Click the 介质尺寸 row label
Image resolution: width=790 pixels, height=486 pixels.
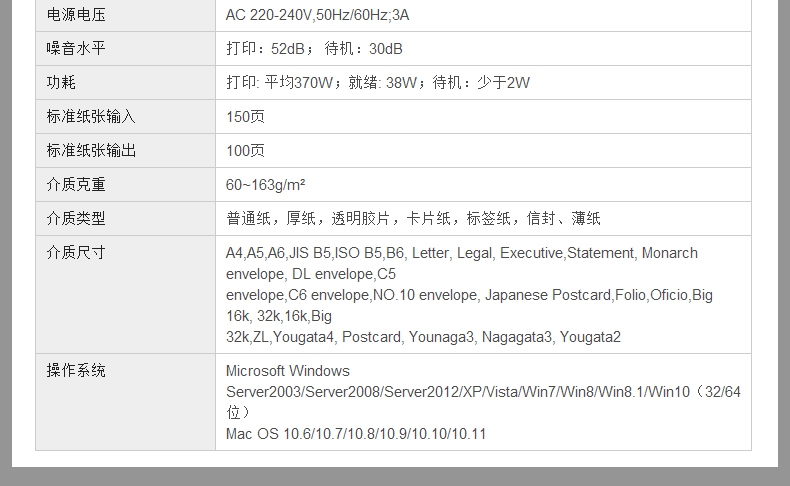pos(76,252)
